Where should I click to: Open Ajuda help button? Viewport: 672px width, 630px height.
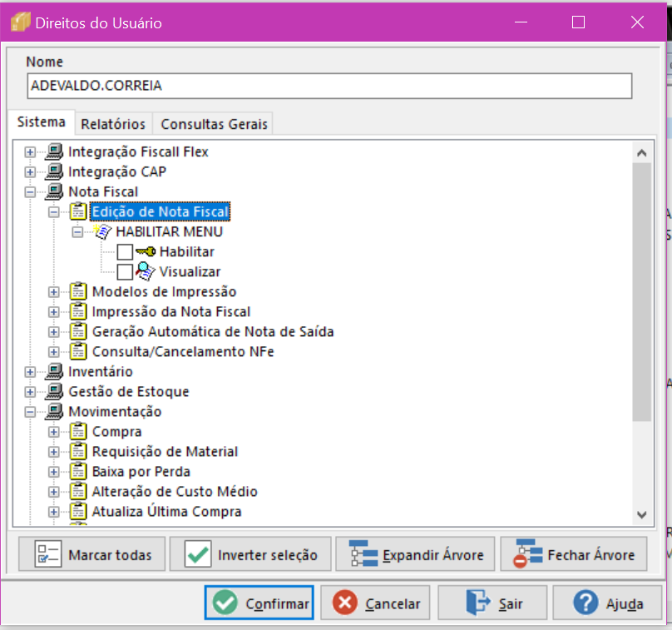click(608, 603)
